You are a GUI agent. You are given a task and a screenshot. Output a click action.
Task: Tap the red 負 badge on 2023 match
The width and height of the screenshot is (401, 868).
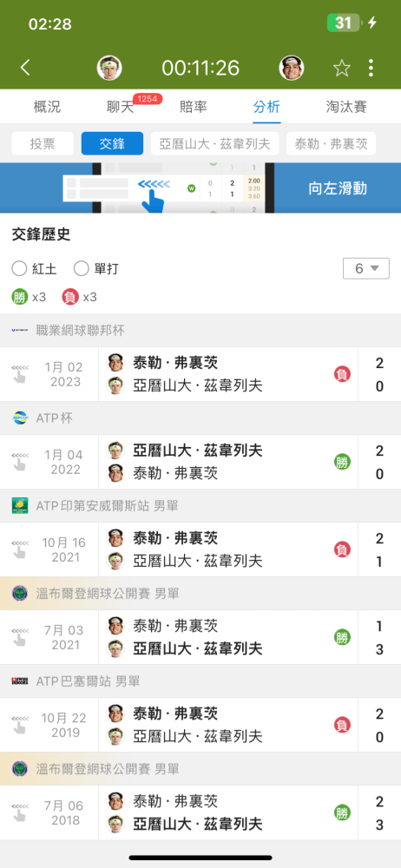[342, 374]
